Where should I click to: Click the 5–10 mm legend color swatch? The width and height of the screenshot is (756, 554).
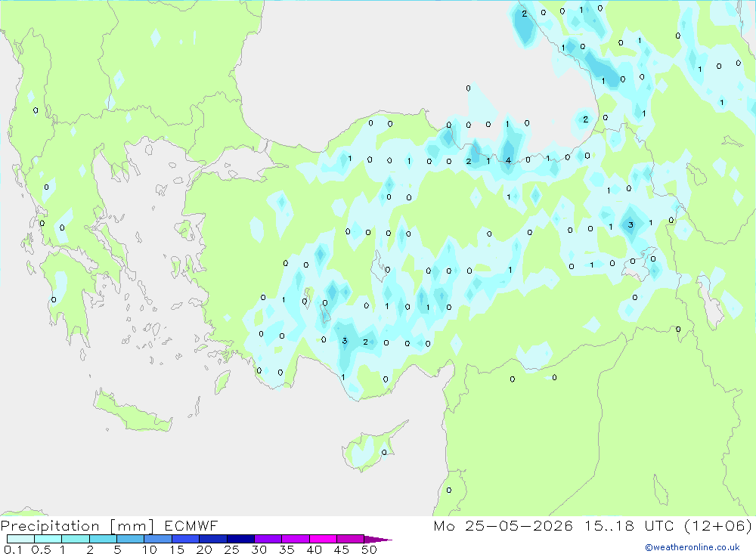pyautogui.click(x=131, y=539)
